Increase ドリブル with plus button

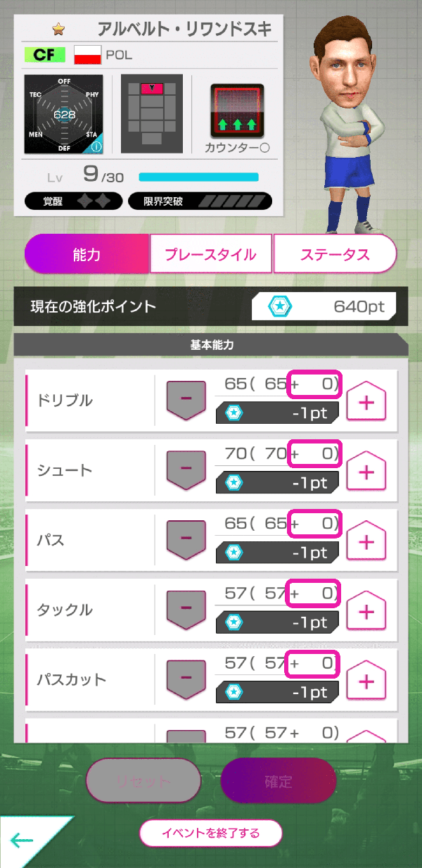tap(366, 403)
